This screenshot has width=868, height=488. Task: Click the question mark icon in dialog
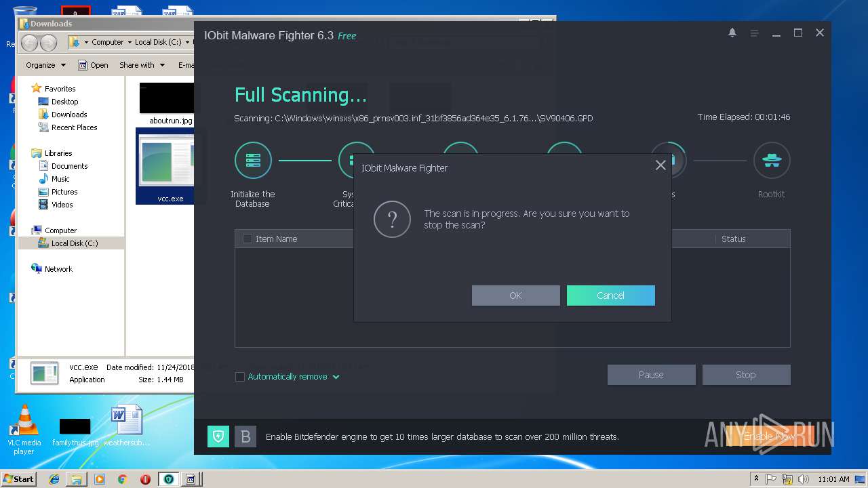click(392, 219)
